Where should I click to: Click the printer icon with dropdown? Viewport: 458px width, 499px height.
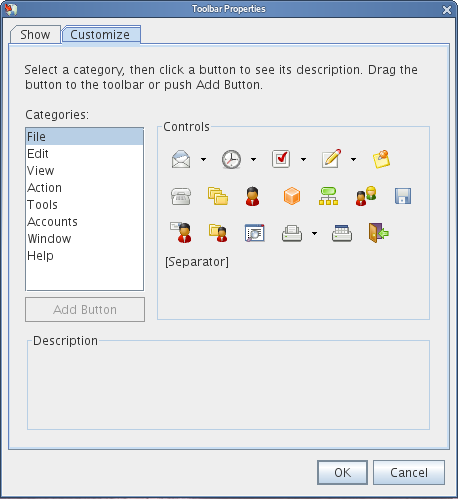pos(292,233)
